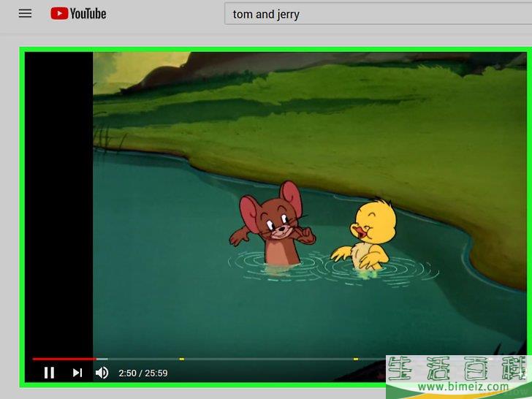Viewport: 532px width, 399px height.
Task: Jump to the second yellow ad marker
Action: (356, 359)
